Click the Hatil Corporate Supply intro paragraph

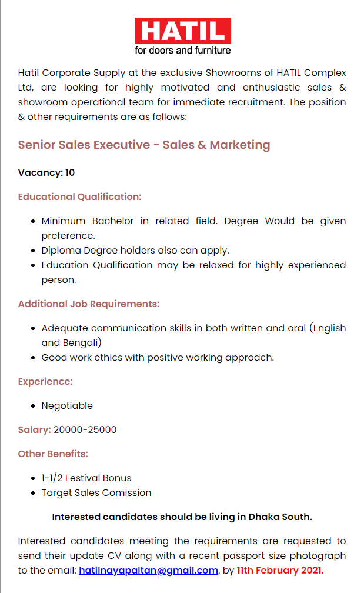point(182,95)
